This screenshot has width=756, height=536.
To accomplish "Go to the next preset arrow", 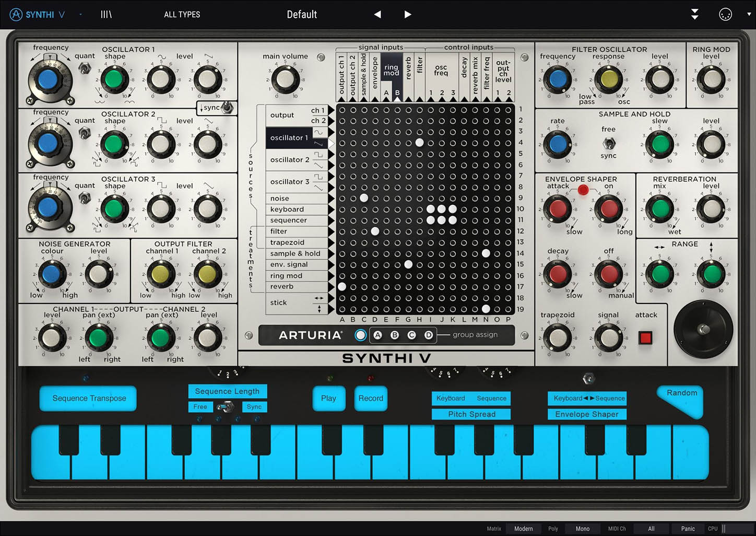I will pos(408,14).
